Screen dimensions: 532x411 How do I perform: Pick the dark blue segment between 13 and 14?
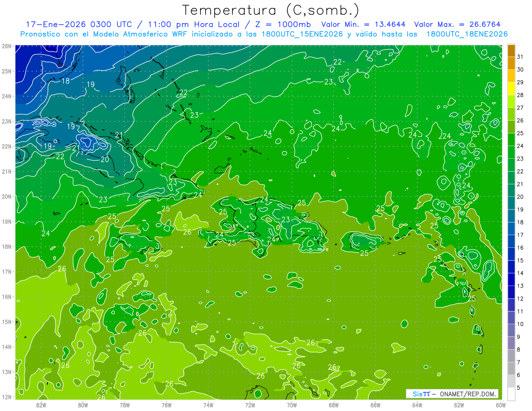511,279
